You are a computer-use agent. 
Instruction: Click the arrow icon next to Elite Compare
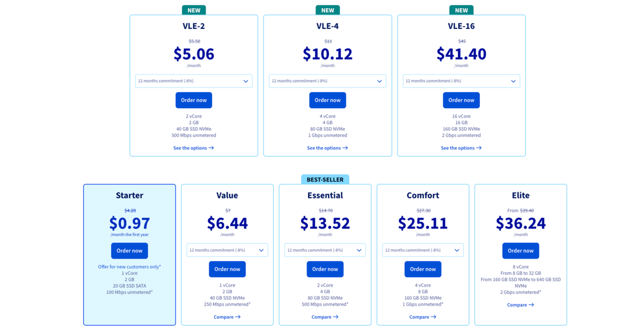point(531,305)
